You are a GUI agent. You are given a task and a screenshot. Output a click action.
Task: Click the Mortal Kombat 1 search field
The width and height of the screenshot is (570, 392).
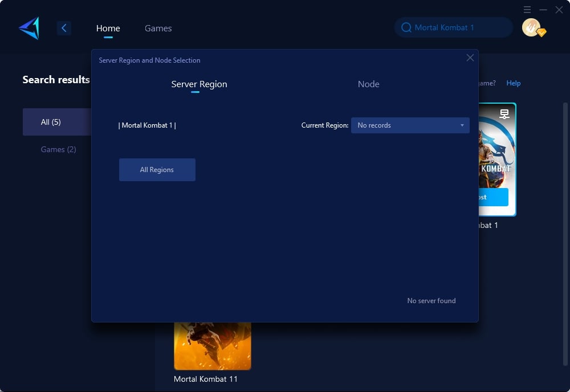454,27
